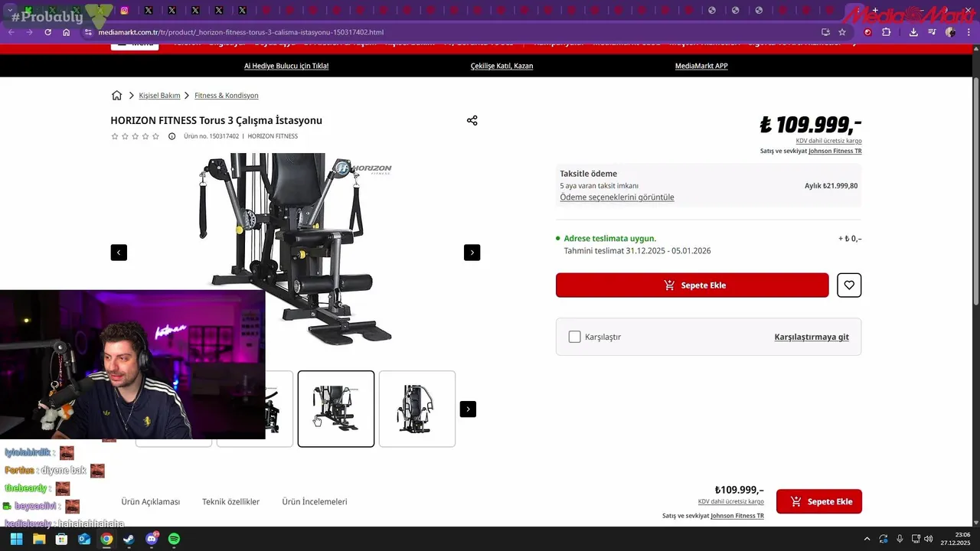
Task: Show next product image with right arrow
Action: [x=472, y=253]
